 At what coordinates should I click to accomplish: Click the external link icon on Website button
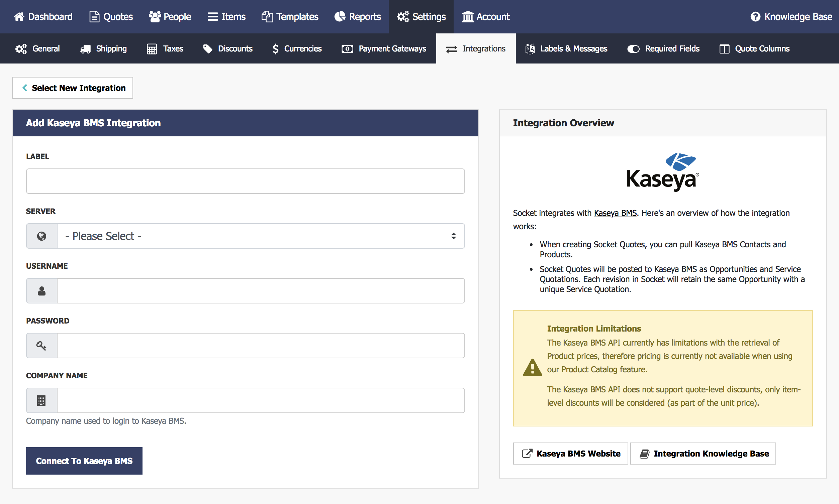(527, 454)
